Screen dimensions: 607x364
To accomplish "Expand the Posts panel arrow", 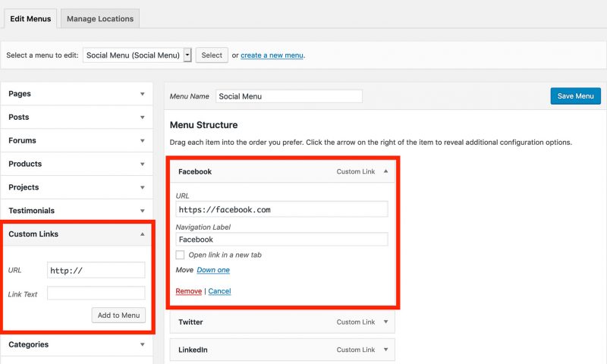I will pos(143,118).
